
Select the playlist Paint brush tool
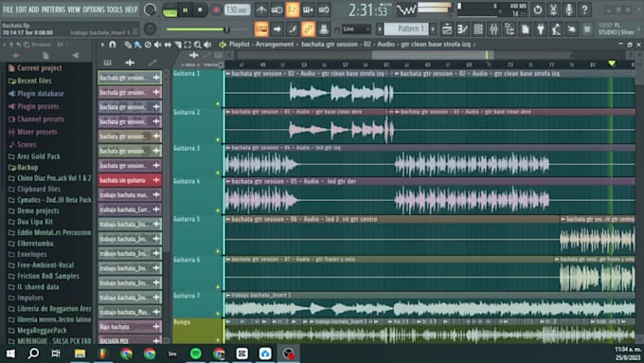137,45
